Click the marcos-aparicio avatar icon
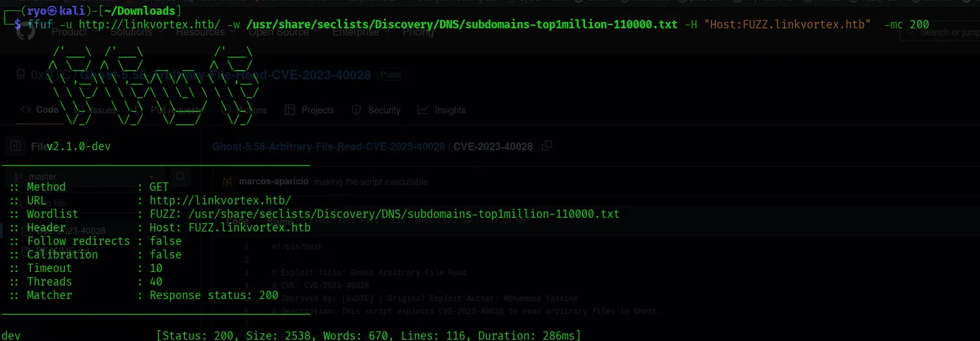 pos(227,182)
